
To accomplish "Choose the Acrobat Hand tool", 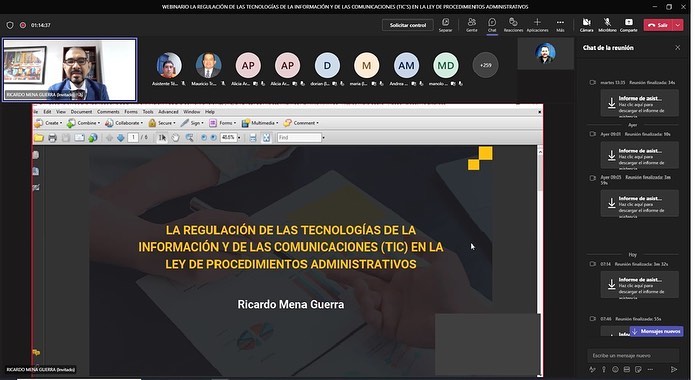I will coord(176,138).
